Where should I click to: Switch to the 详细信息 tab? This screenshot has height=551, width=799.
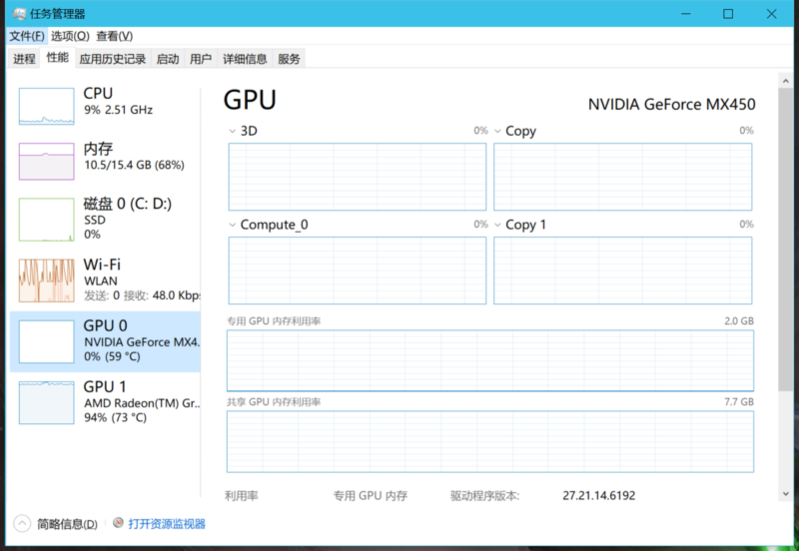point(244,59)
